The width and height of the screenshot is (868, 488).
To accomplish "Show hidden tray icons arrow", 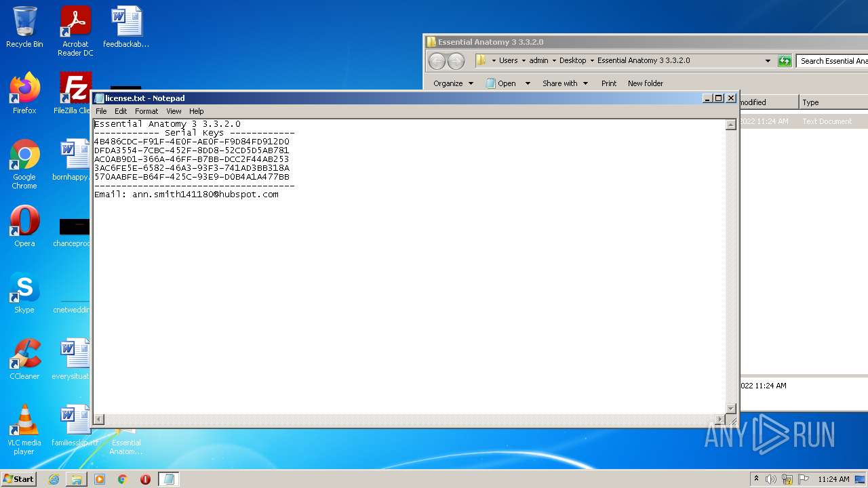I will (756, 479).
